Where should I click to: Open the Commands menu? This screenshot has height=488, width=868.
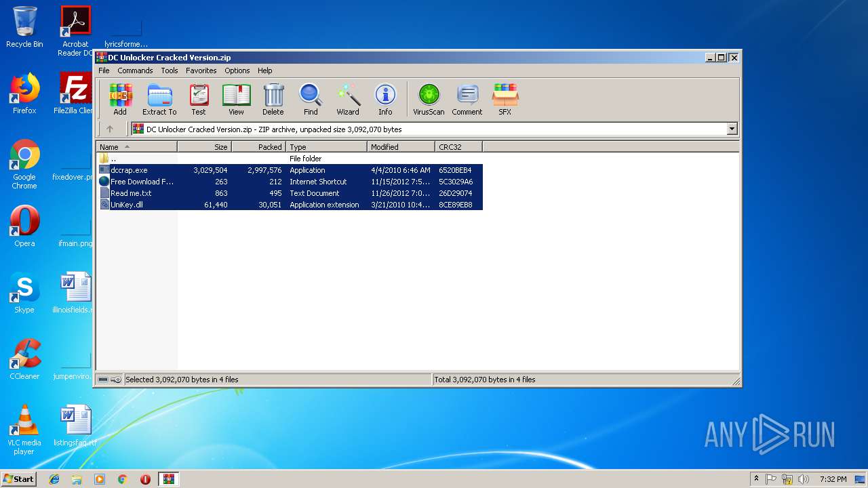[x=135, y=70]
